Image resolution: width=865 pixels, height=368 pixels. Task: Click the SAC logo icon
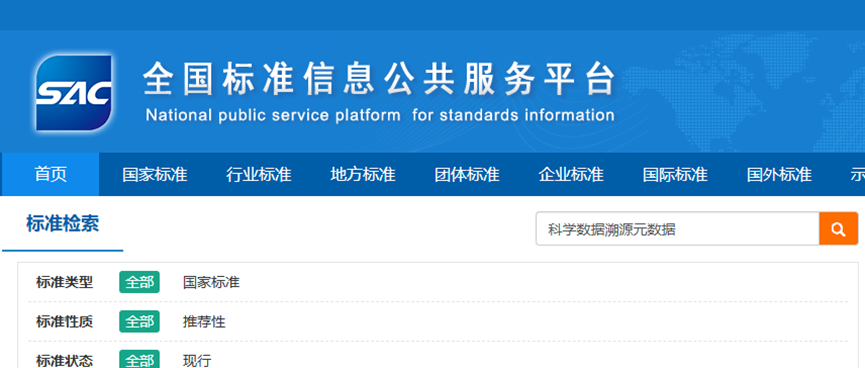tap(74, 93)
